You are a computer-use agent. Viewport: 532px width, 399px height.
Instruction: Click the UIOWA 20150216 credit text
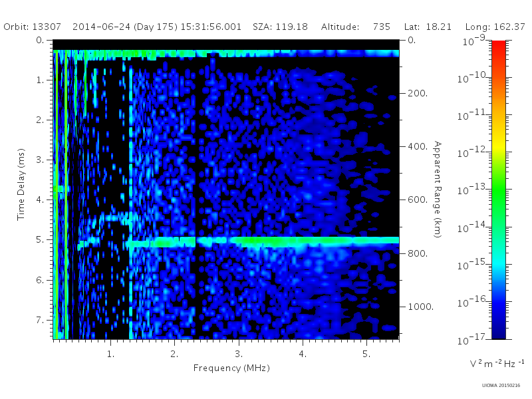(501, 386)
